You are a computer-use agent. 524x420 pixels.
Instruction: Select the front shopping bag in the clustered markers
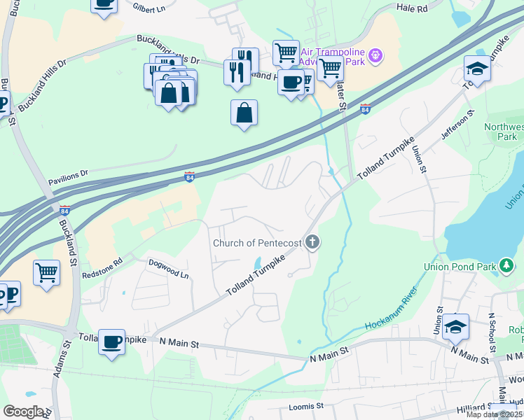click(x=169, y=94)
